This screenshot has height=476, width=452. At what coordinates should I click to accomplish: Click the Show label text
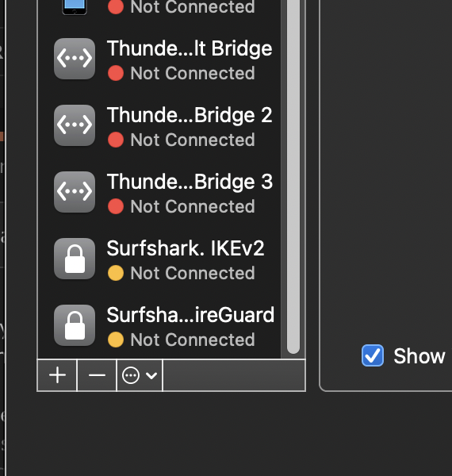tap(419, 355)
